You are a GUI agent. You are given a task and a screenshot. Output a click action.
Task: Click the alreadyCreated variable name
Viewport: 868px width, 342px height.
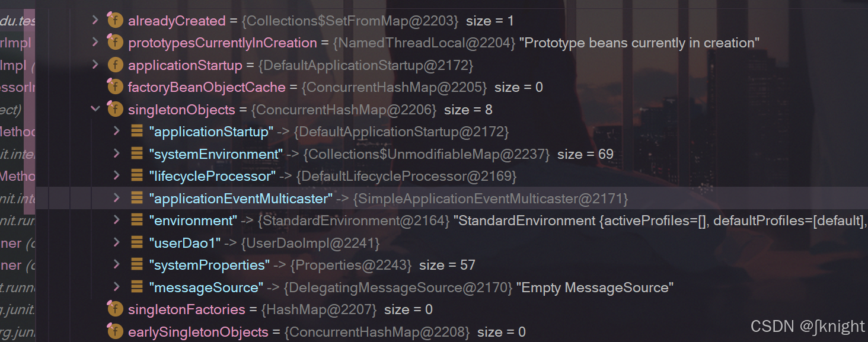[x=176, y=20]
